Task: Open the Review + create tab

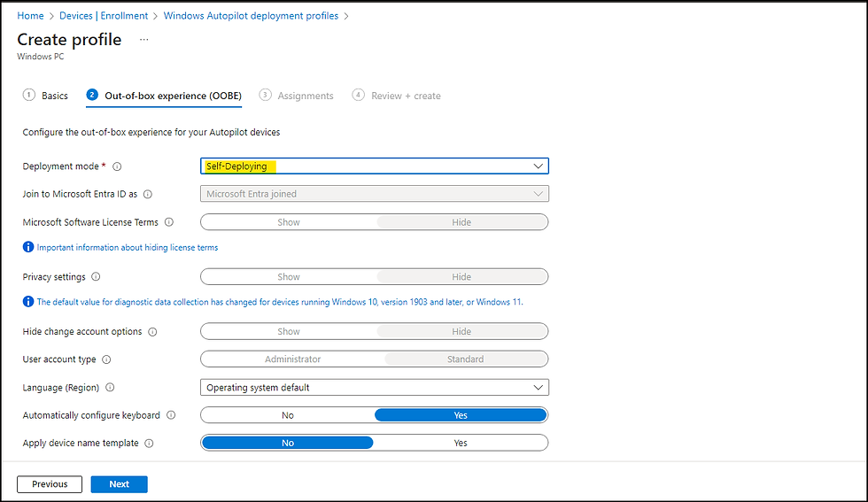Action: (397, 96)
